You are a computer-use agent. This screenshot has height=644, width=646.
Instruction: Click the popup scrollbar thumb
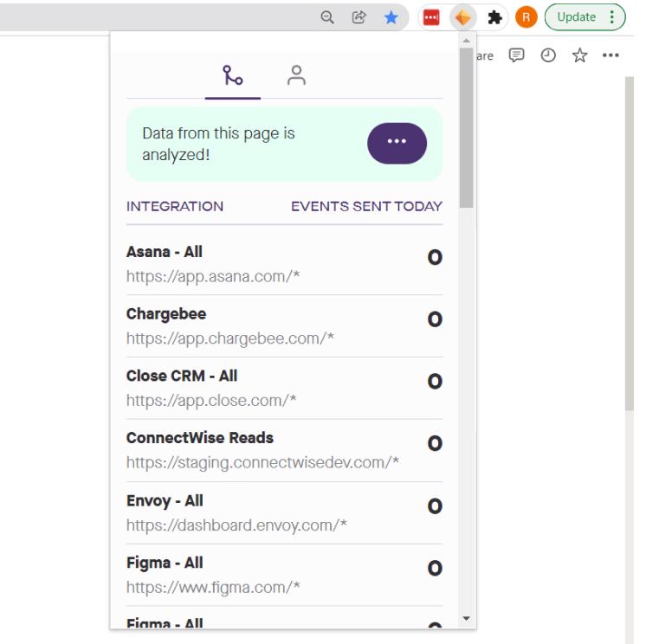click(467, 127)
